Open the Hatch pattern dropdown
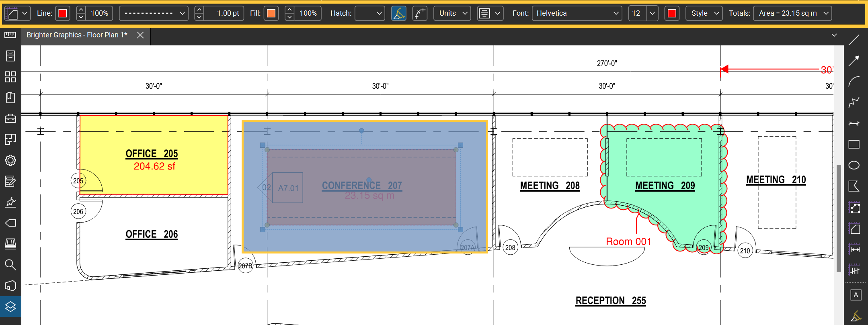Image resolution: width=868 pixels, height=325 pixels. click(369, 13)
